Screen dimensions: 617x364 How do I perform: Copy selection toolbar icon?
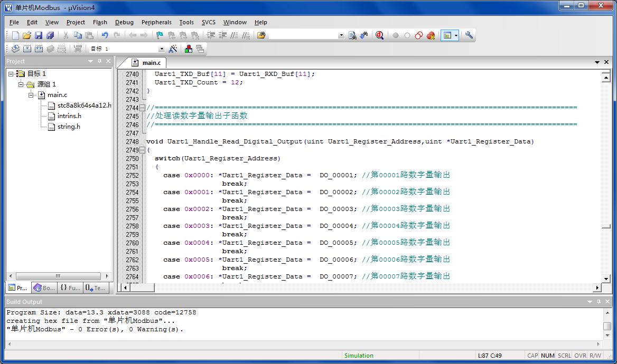pyautogui.click(x=78, y=35)
